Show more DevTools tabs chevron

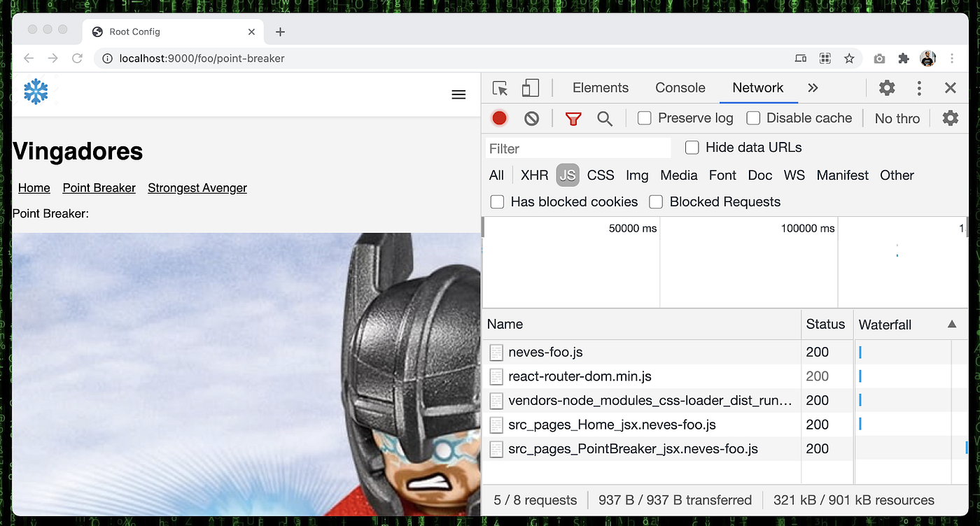click(813, 88)
